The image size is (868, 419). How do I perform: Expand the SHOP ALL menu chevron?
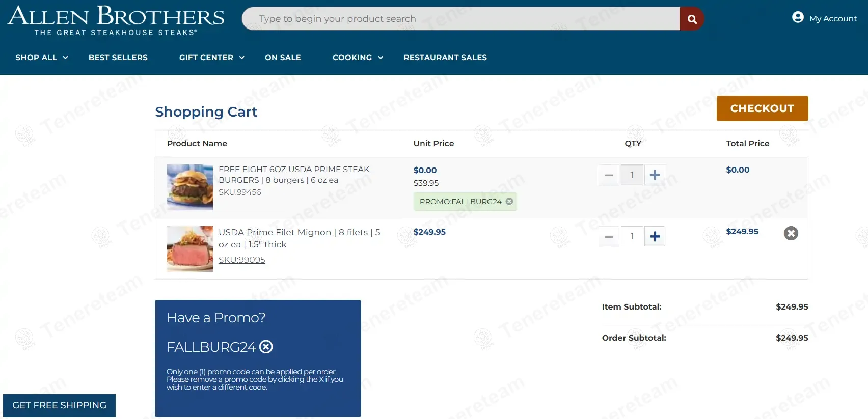pyautogui.click(x=65, y=58)
